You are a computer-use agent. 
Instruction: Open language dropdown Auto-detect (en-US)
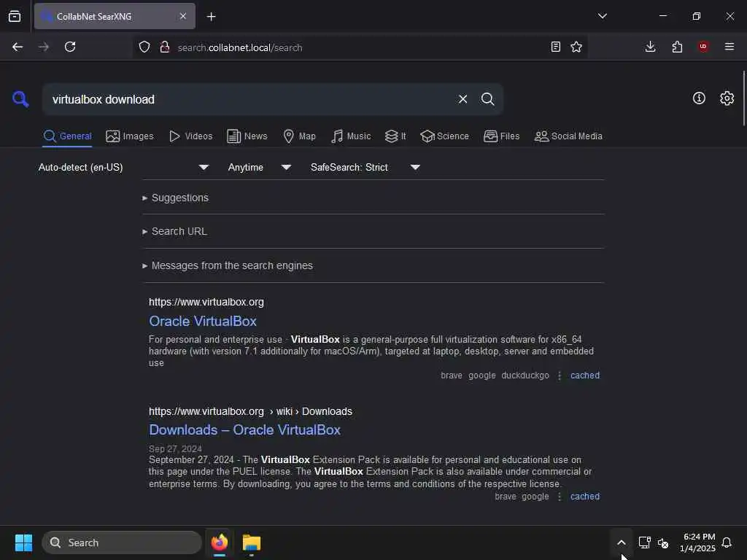(x=124, y=167)
